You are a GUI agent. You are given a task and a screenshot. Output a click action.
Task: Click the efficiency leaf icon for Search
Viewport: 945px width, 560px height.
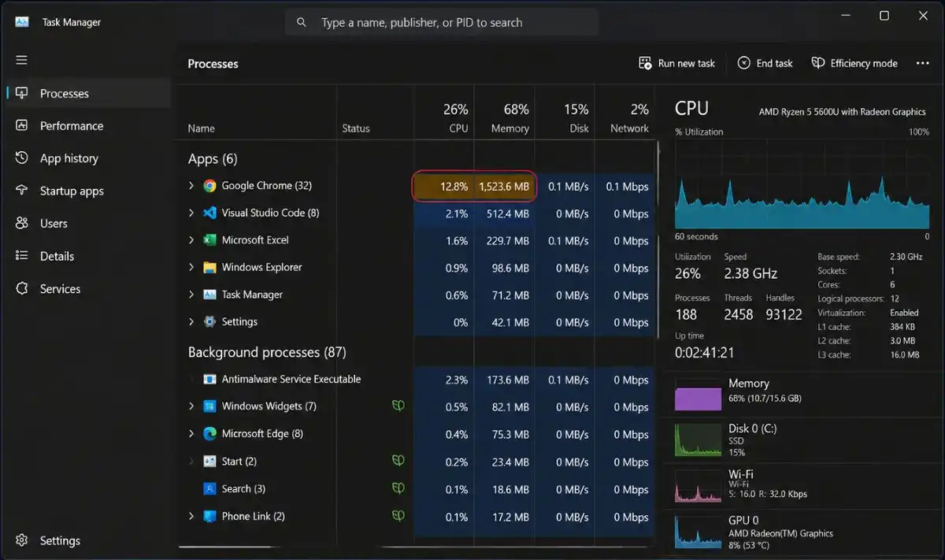coord(398,488)
